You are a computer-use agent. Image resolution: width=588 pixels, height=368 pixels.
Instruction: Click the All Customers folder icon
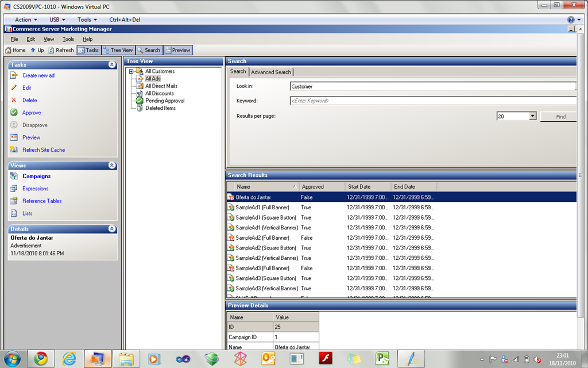click(x=140, y=71)
